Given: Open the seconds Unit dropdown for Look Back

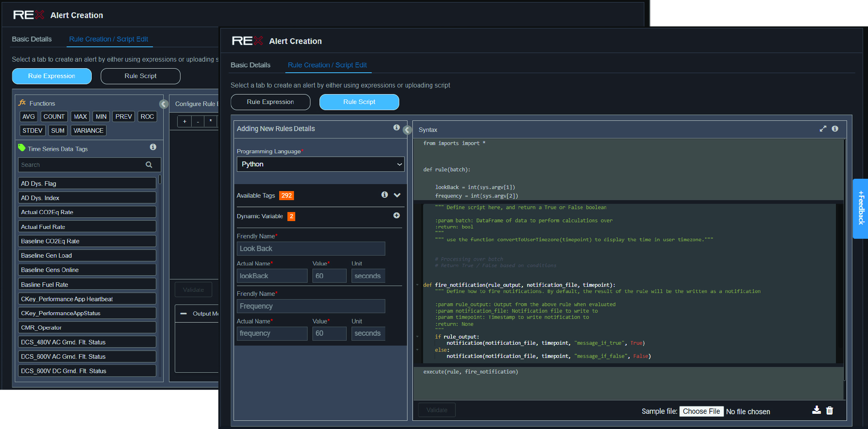Looking at the screenshot, I should (x=368, y=276).
